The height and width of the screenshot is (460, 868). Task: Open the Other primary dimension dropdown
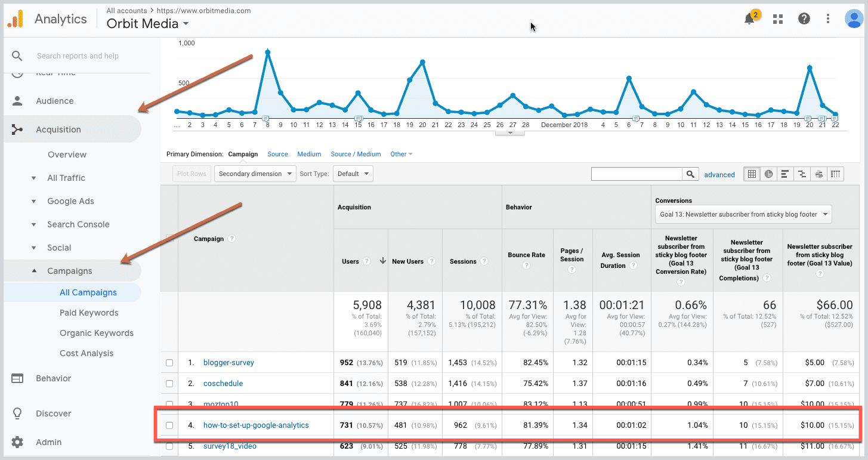coord(401,154)
